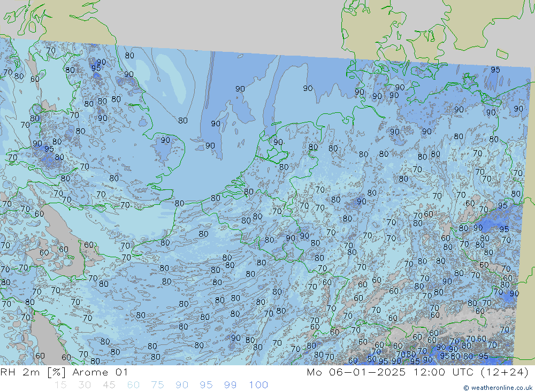535x392 pixels.
Task: Click the '(12+24)' forecast offset text
Action: (x=505, y=372)
